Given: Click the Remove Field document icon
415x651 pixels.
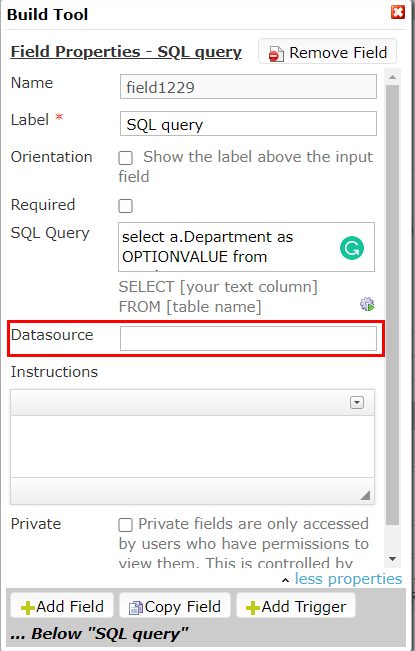Looking at the screenshot, I should coord(276,54).
